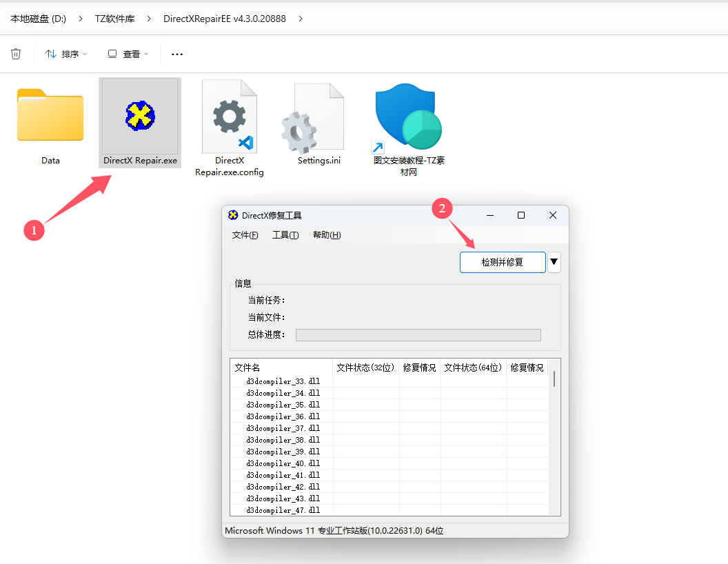The height and width of the screenshot is (564, 728).
Task: Maximize the DirectX修复工具 window
Action: click(x=521, y=215)
